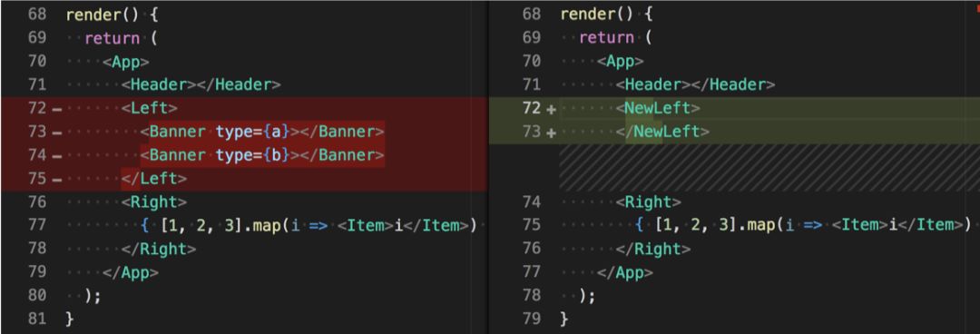Click line number 74 in the right pane
Viewport: 980px width, 334px height.
click(x=531, y=202)
